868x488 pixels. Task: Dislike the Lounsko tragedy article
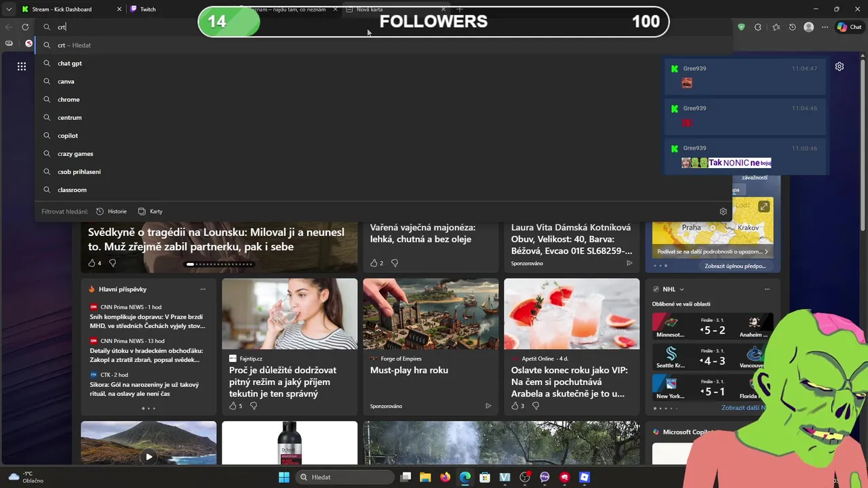tap(113, 263)
